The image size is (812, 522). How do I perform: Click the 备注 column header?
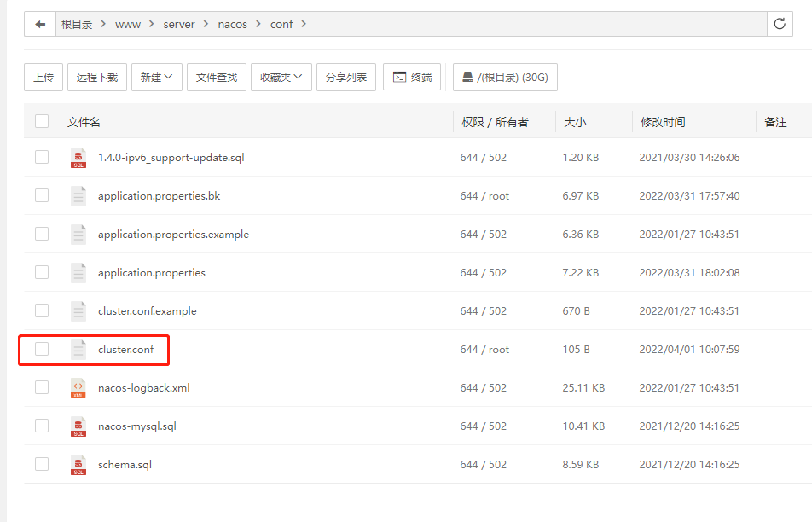pyautogui.click(x=775, y=122)
